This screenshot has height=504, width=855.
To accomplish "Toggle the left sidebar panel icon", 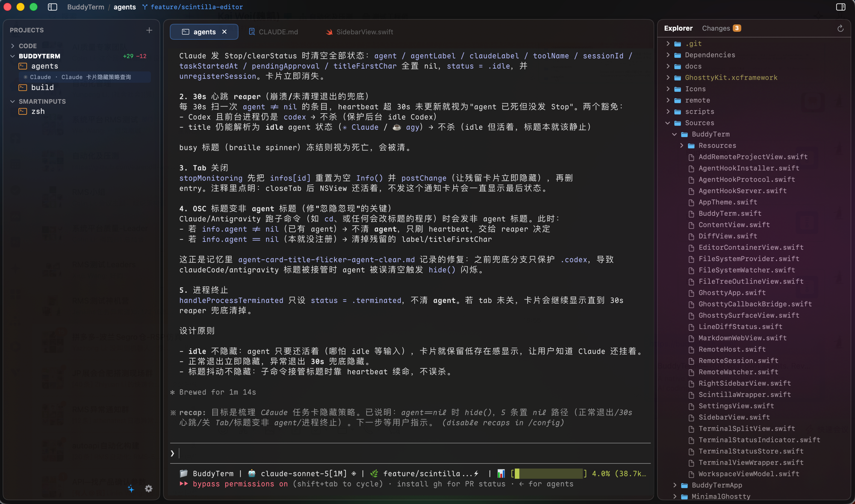I will point(52,7).
